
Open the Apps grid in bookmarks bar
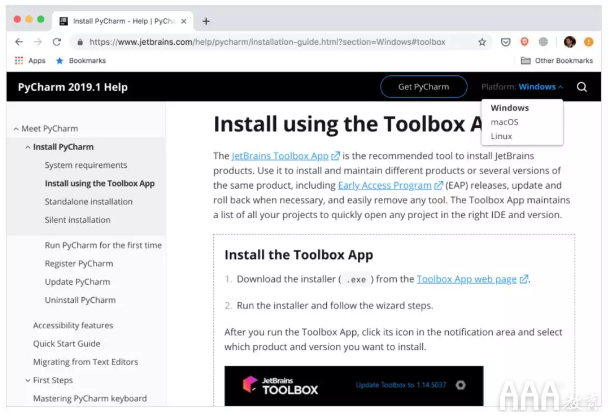click(x=30, y=61)
